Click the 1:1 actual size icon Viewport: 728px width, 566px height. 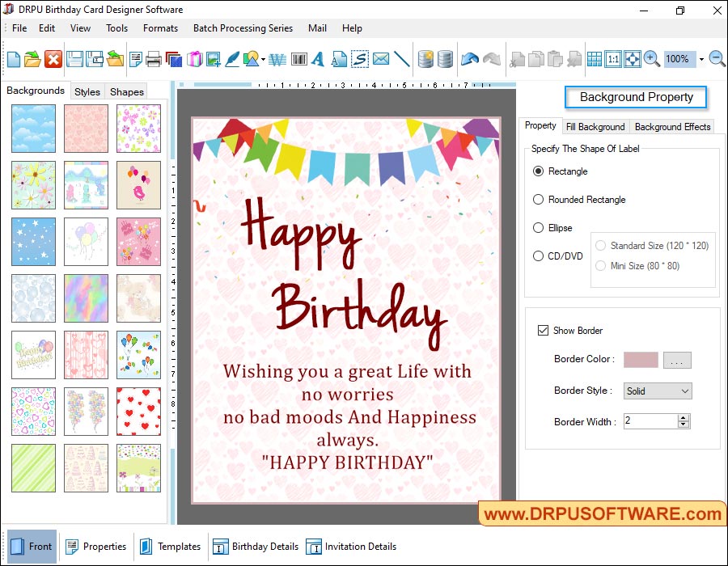pyautogui.click(x=615, y=58)
